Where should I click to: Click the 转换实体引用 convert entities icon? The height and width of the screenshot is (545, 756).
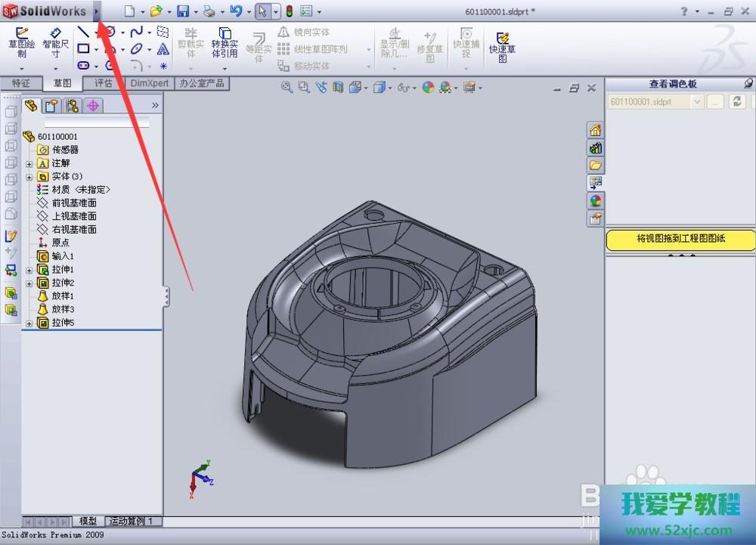(225, 42)
